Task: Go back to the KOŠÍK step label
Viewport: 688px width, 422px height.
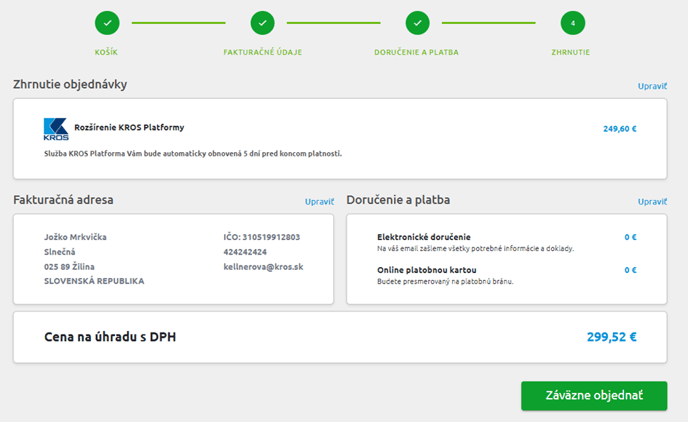Action: click(106, 52)
